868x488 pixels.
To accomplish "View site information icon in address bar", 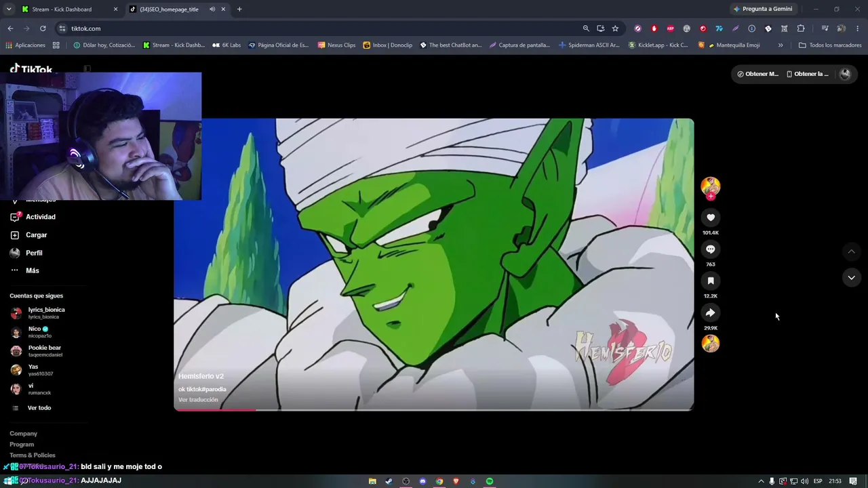I will tap(62, 28).
